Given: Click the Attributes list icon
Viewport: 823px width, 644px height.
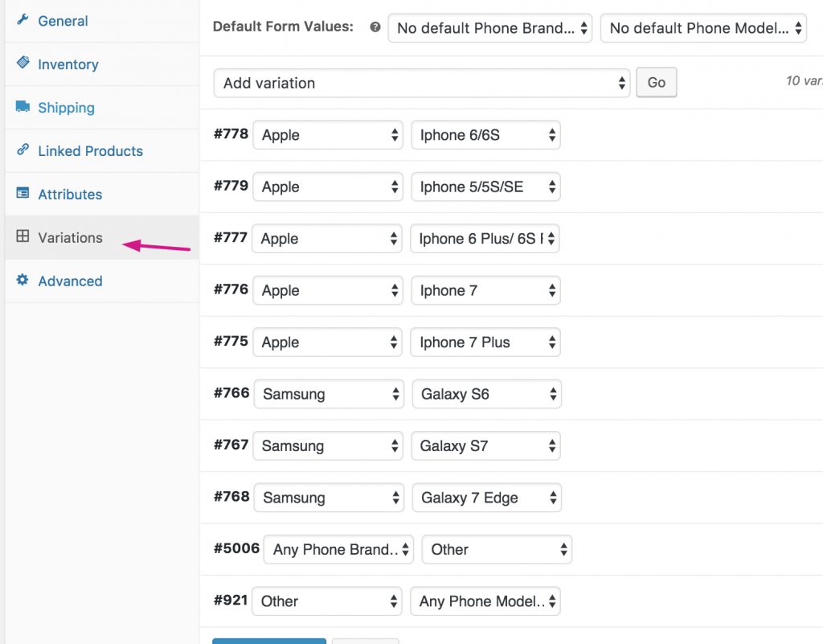Looking at the screenshot, I should 23,194.
